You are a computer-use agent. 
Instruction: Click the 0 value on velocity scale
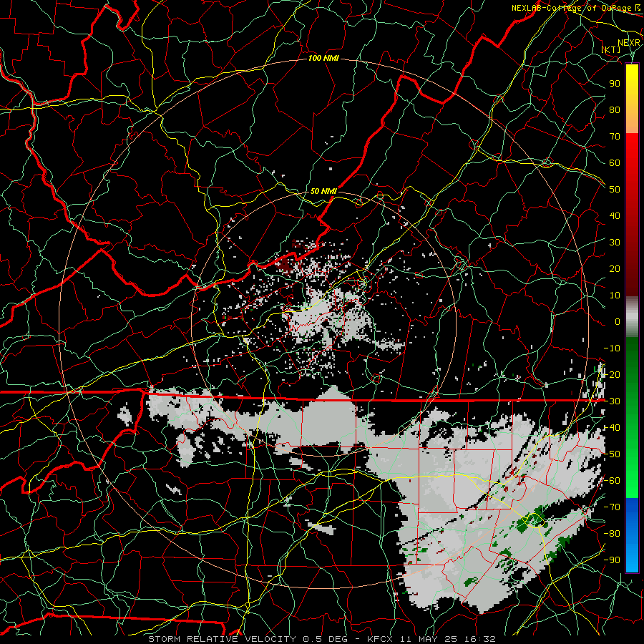(618, 321)
